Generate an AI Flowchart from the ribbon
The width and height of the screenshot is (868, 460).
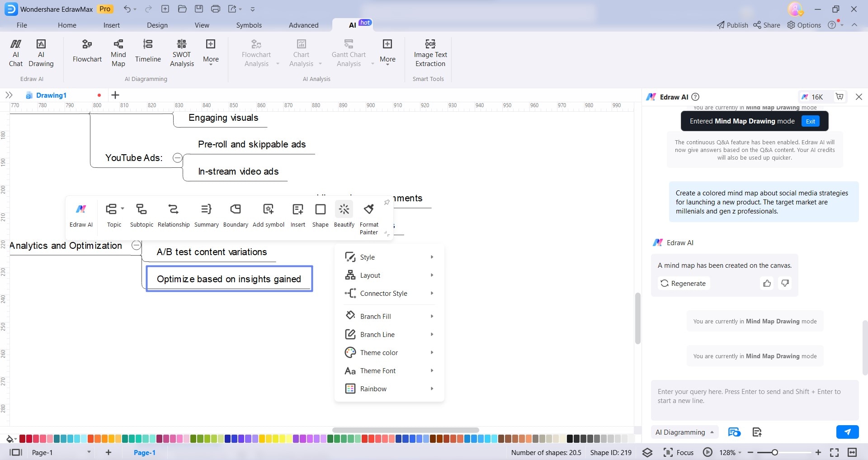tap(87, 51)
